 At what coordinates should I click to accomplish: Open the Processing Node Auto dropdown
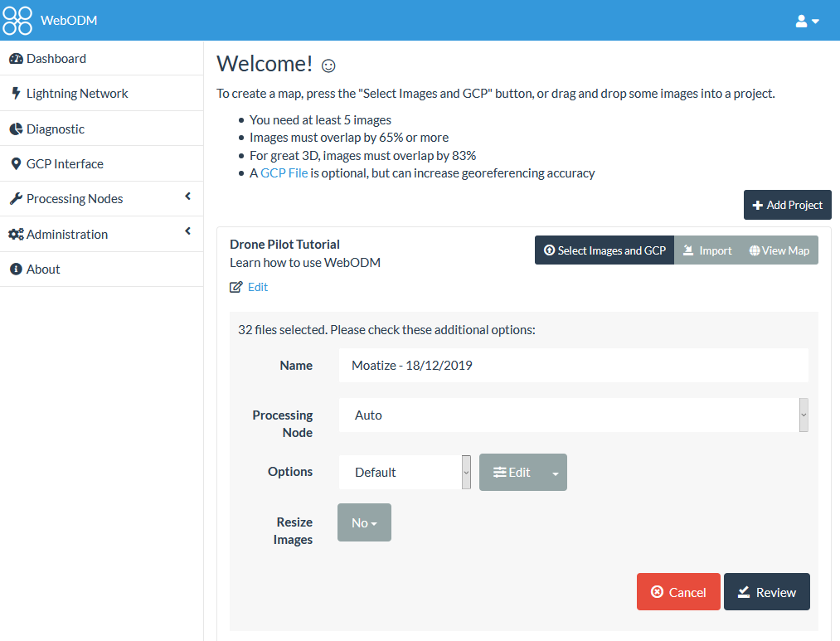573,415
